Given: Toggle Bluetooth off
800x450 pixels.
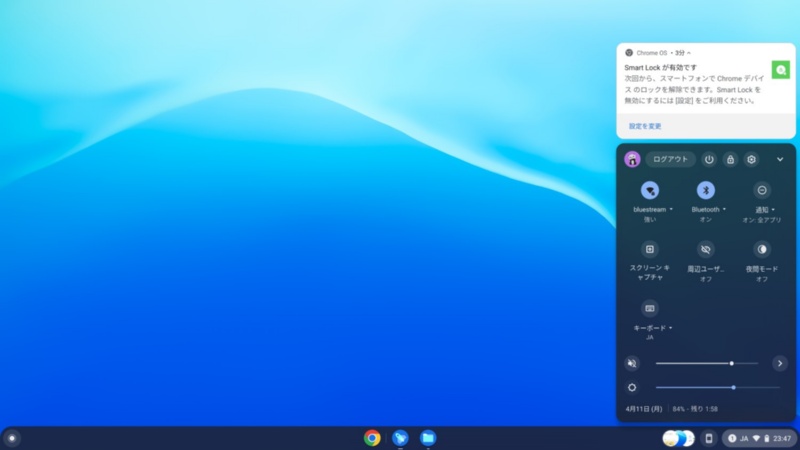Looking at the screenshot, I should (706, 190).
